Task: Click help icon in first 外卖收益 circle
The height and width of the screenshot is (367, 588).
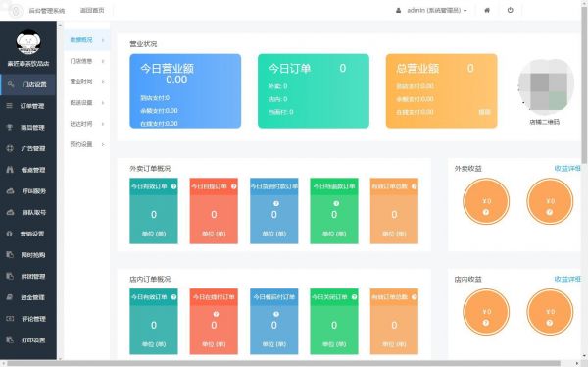Action: (x=486, y=212)
